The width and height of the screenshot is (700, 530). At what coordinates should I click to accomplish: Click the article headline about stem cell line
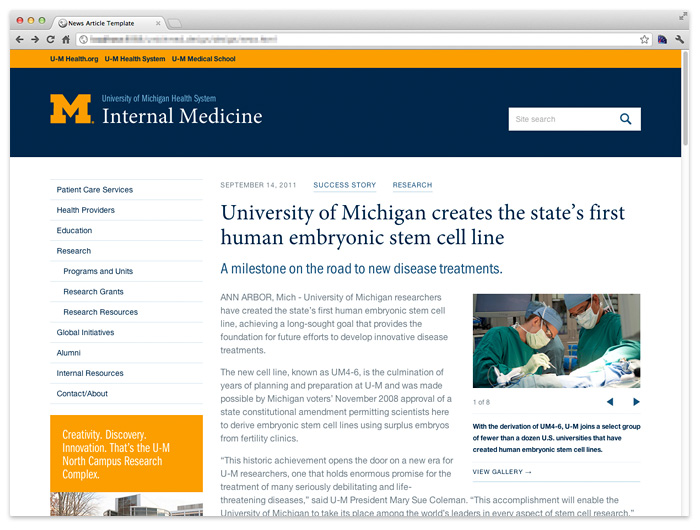(x=423, y=225)
